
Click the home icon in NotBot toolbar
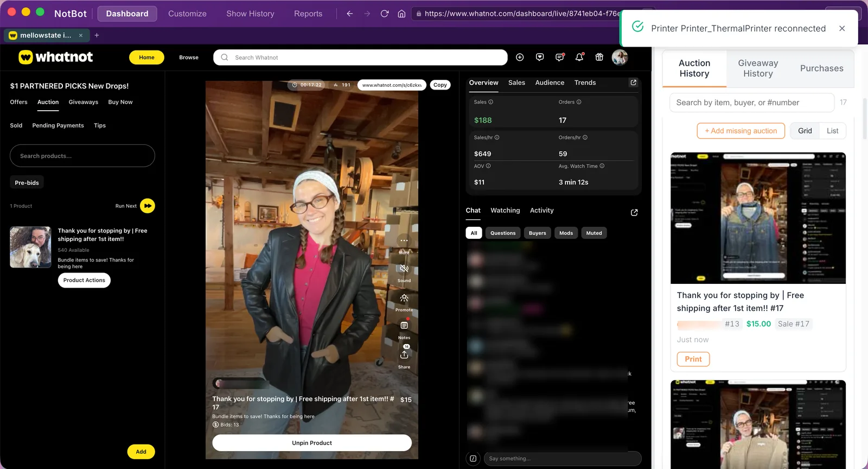pos(401,14)
